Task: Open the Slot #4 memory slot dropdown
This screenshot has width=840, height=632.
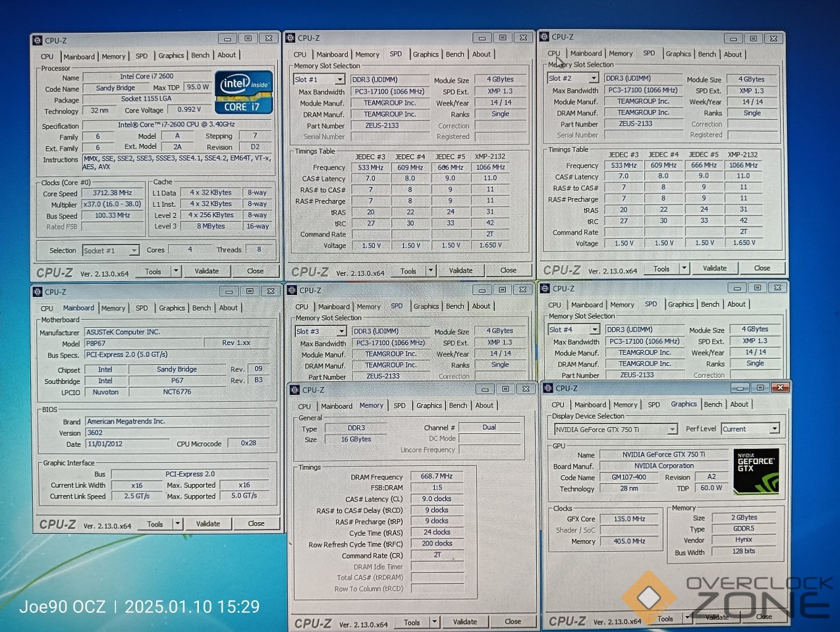Action: point(595,330)
